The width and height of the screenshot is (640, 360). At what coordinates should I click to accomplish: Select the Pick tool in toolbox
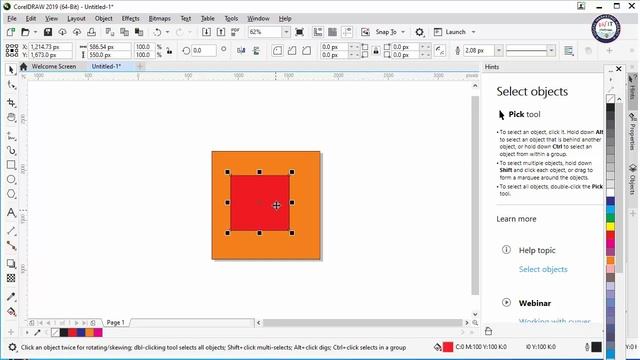(11, 70)
